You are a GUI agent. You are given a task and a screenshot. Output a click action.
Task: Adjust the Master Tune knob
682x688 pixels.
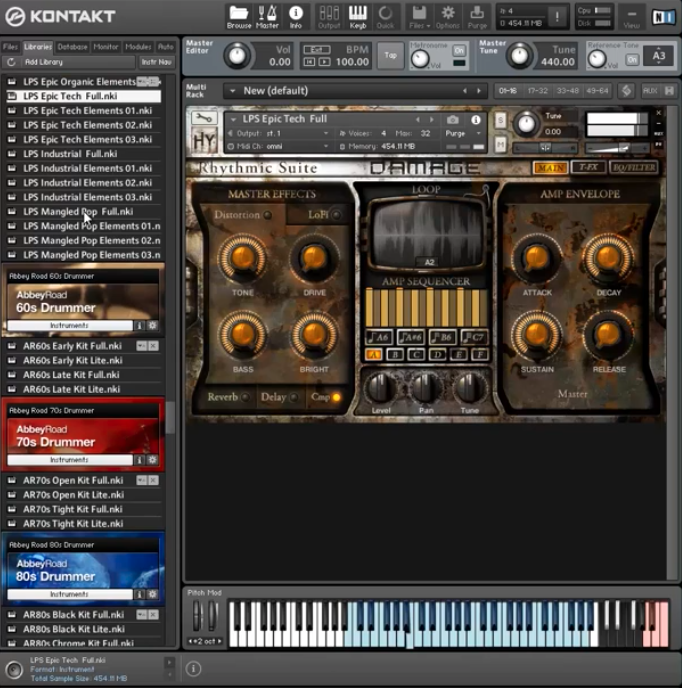pos(520,56)
